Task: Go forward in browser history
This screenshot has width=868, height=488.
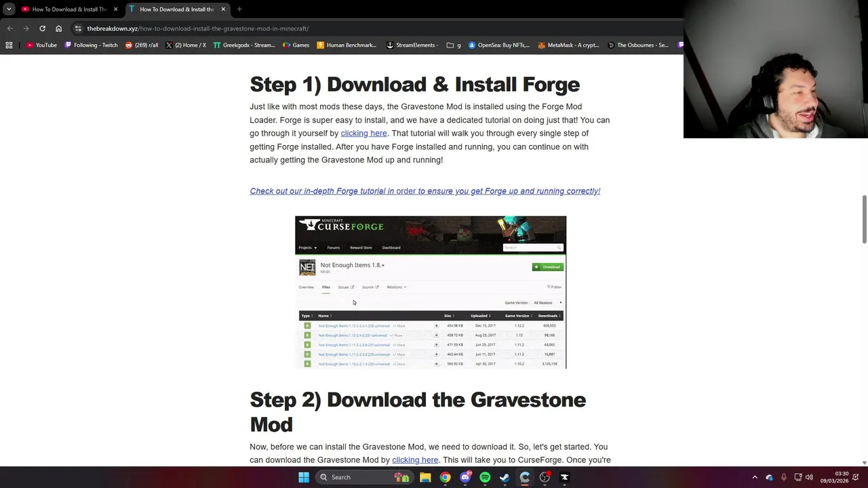Action: 26,28
